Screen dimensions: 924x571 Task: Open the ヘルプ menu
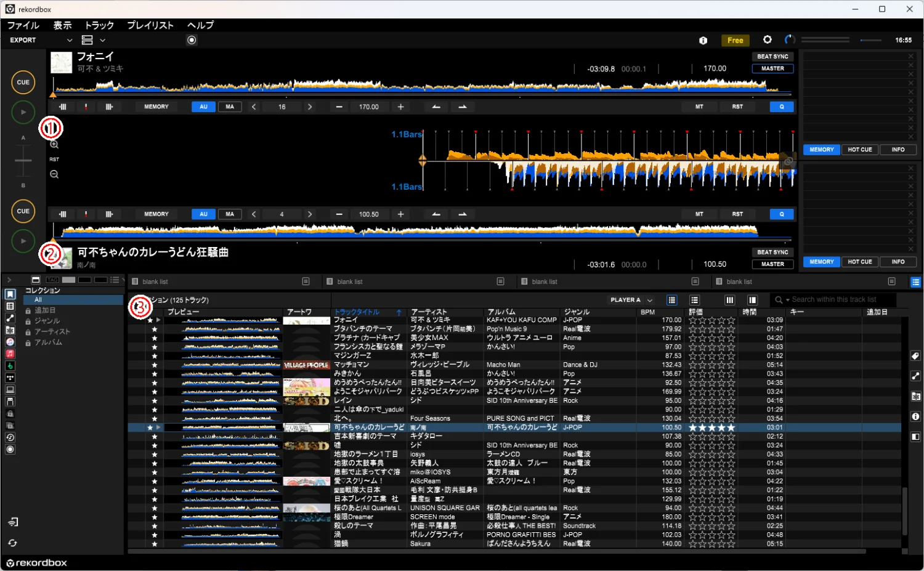[x=201, y=25]
